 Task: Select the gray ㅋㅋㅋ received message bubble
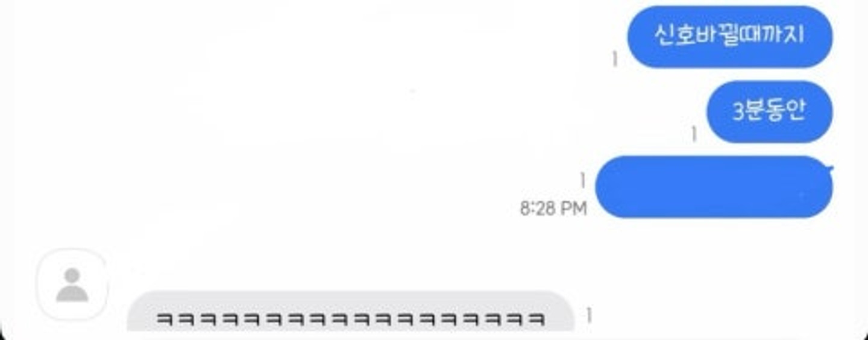pyautogui.click(x=350, y=312)
